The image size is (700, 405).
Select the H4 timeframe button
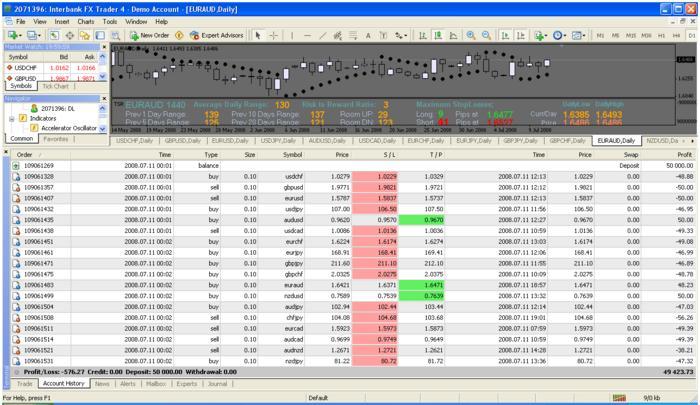[676, 35]
